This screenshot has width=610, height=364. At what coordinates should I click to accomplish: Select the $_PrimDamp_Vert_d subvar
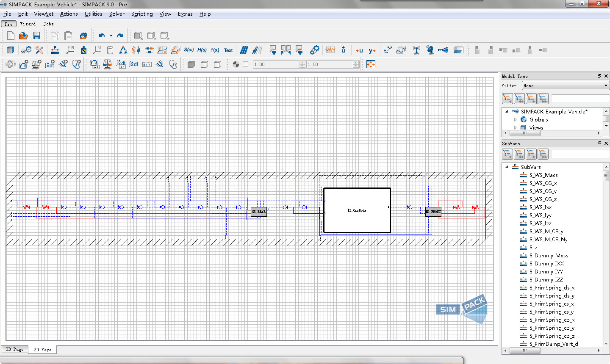tap(554, 344)
